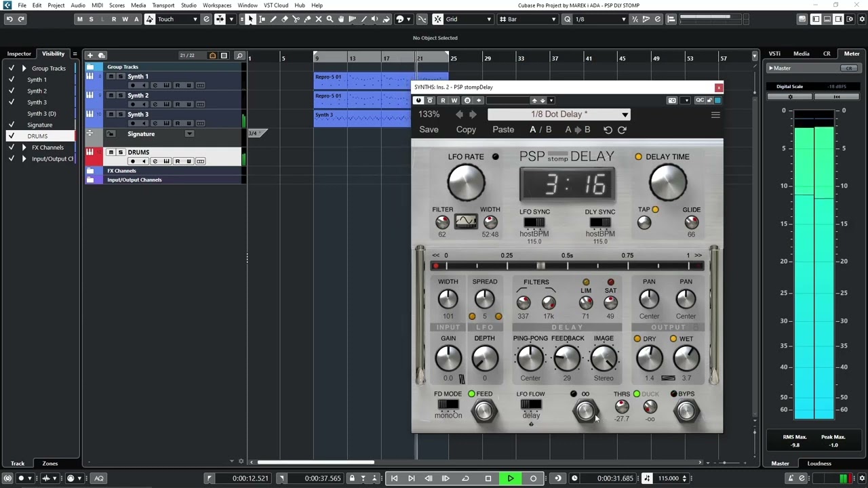Click the plugin Paste button
The height and width of the screenshot is (488, 868).
[x=503, y=129]
